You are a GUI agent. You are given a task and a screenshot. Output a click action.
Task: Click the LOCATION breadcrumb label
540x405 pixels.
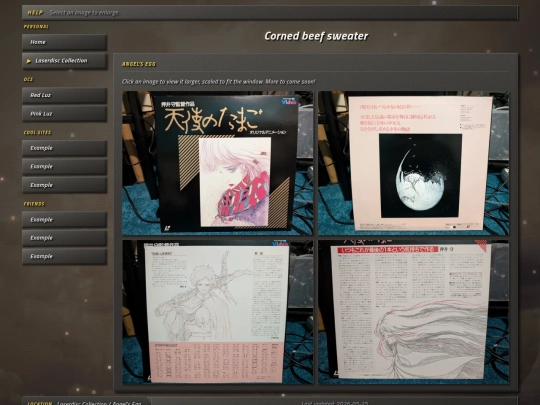(x=40, y=403)
